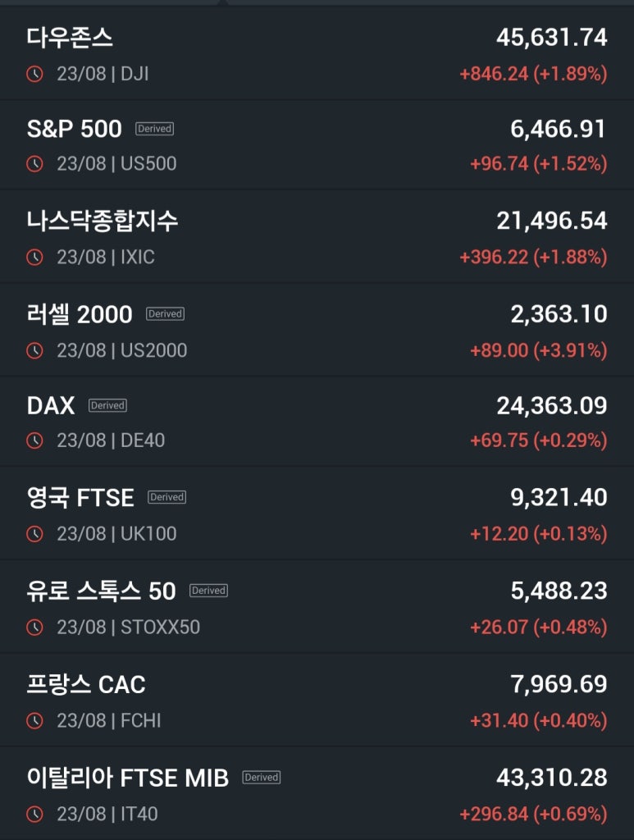
Task: Click the DAX price value 24,363.09
Action: (552, 405)
